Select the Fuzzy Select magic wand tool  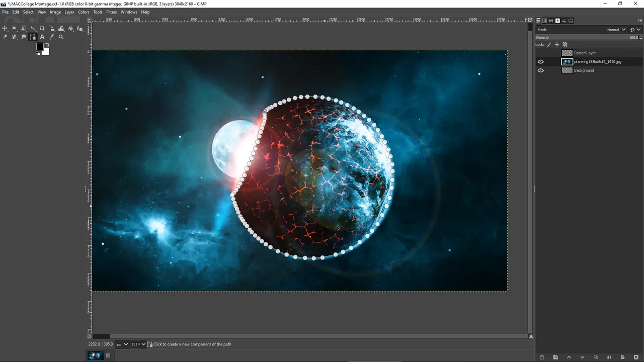(33, 29)
